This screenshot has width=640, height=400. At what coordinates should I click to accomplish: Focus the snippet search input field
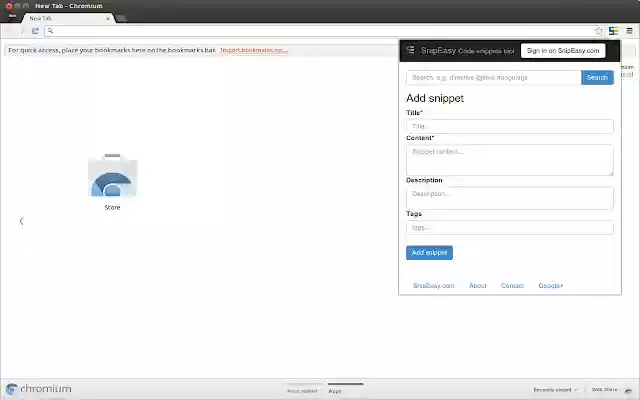(x=494, y=78)
